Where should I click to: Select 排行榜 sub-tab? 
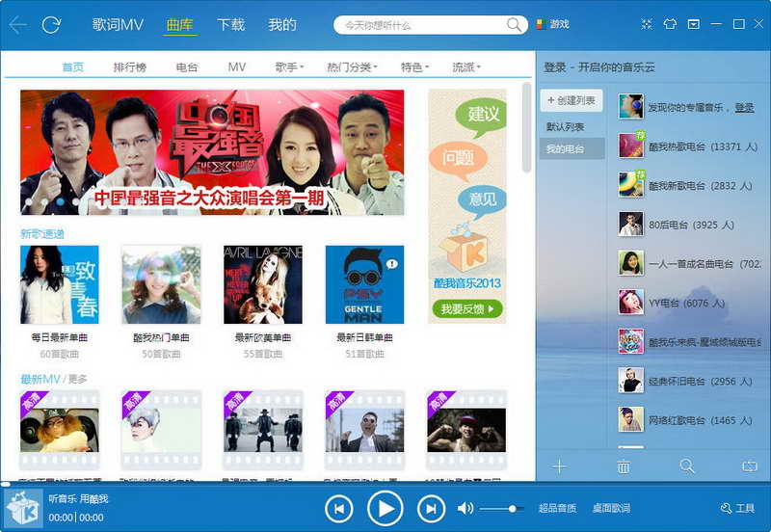(130, 67)
